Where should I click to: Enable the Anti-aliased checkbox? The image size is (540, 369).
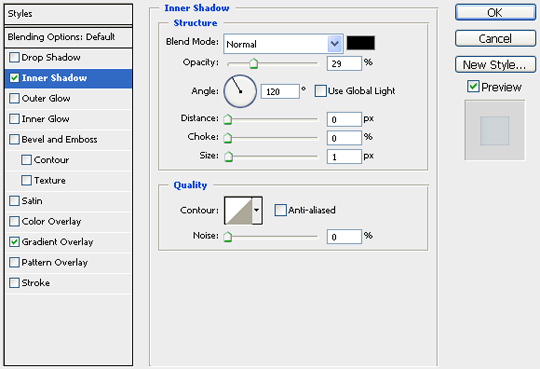coord(280,210)
